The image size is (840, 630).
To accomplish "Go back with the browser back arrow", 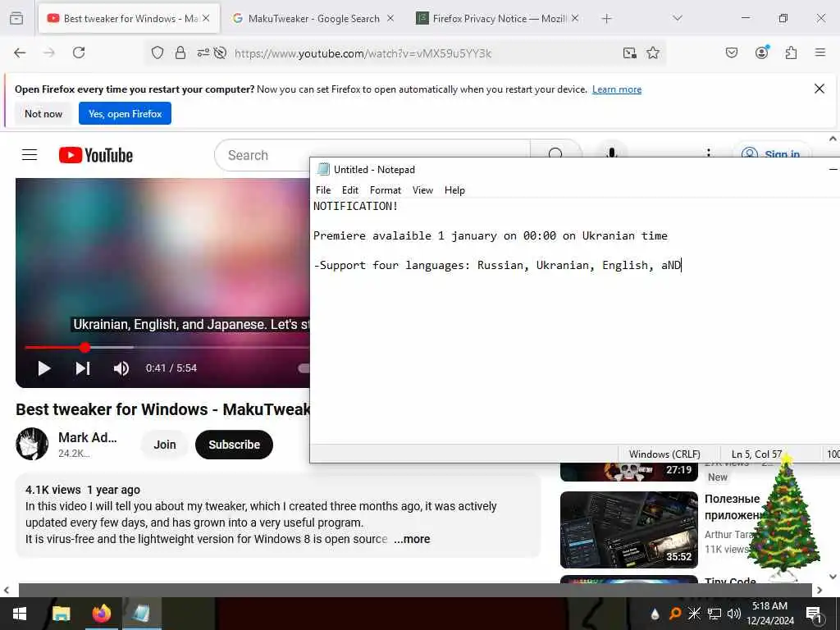I will click(20, 52).
